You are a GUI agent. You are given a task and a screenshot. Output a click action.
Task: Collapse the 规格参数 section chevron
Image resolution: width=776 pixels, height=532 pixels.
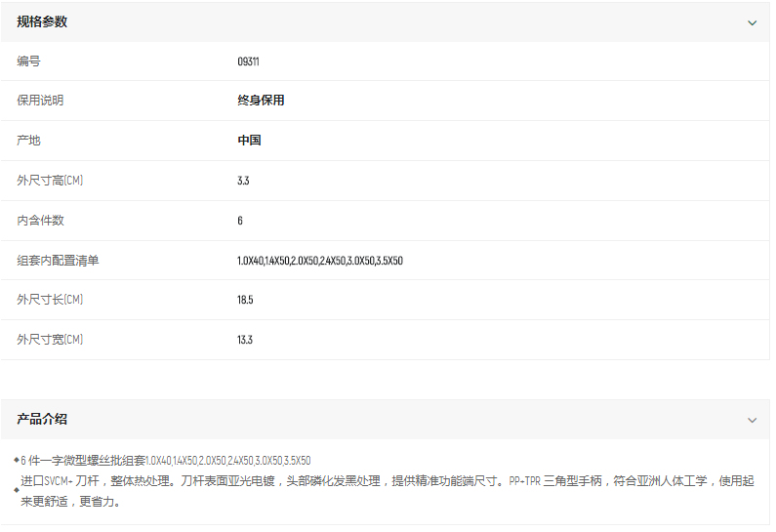[752, 22]
